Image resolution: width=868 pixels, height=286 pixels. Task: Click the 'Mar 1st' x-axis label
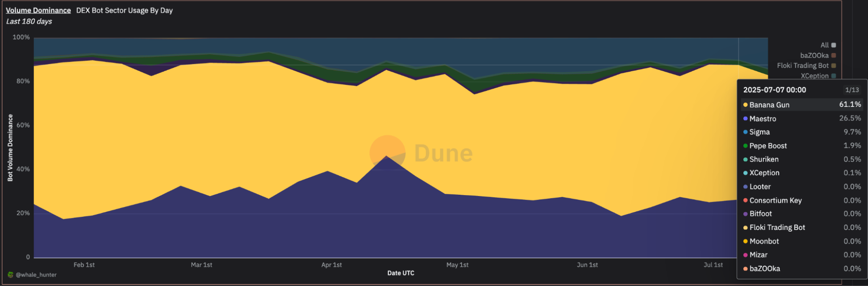click(x=201, y=265)
